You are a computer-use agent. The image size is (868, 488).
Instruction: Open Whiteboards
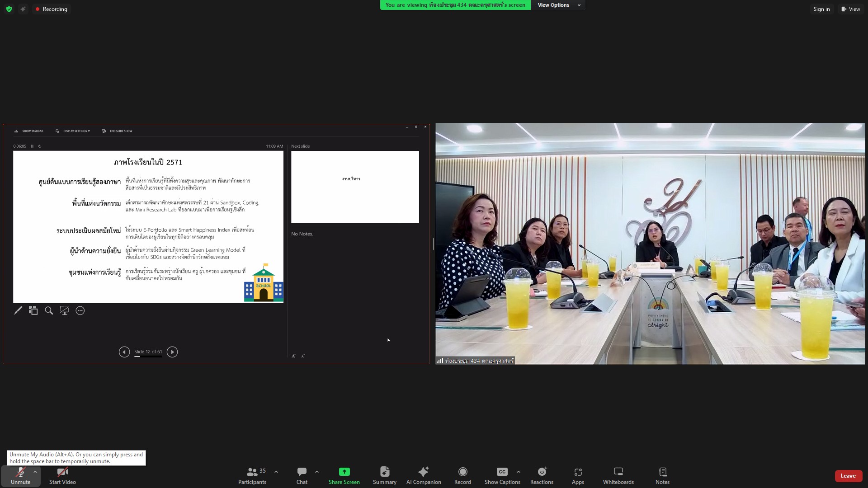(618, 475)
